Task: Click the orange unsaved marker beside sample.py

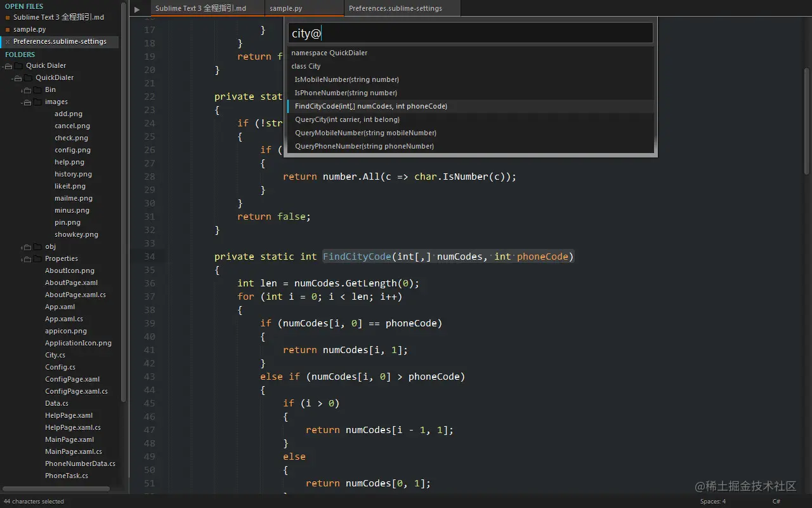Action: click(x=8, y=29)
